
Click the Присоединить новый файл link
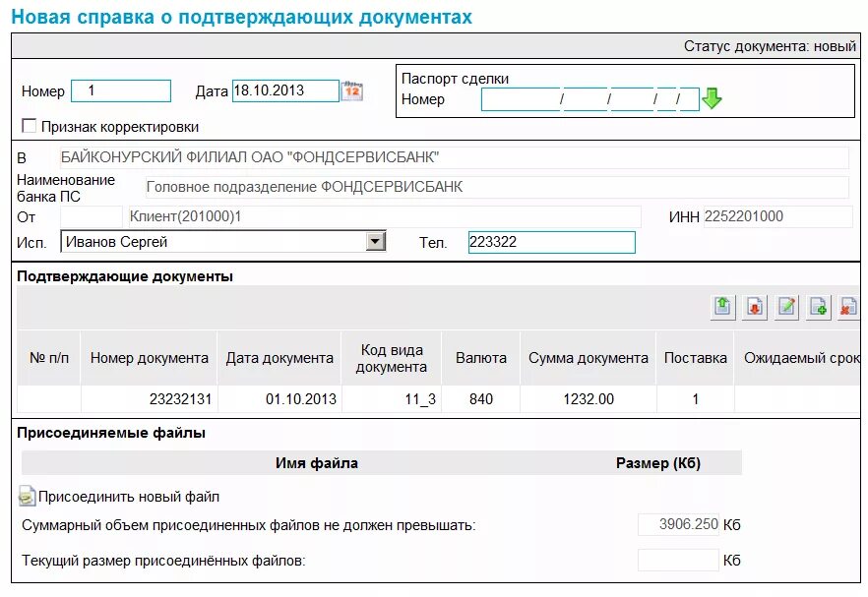128,497
